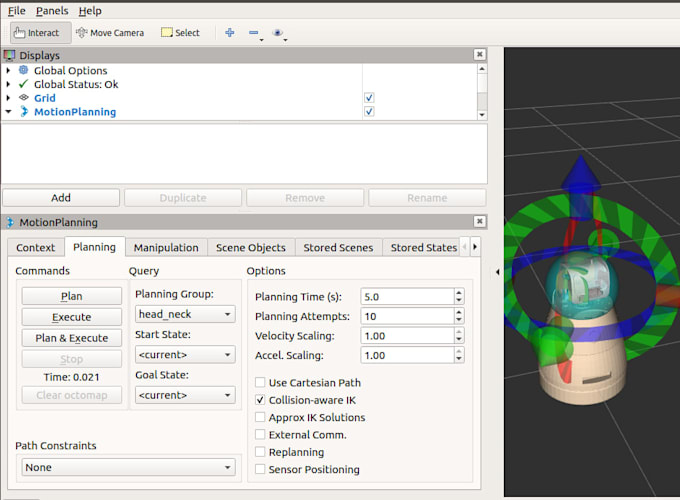This screenshot has height=500, width=680.
Task: Switch to the Context tab
Action: (36, 248)
